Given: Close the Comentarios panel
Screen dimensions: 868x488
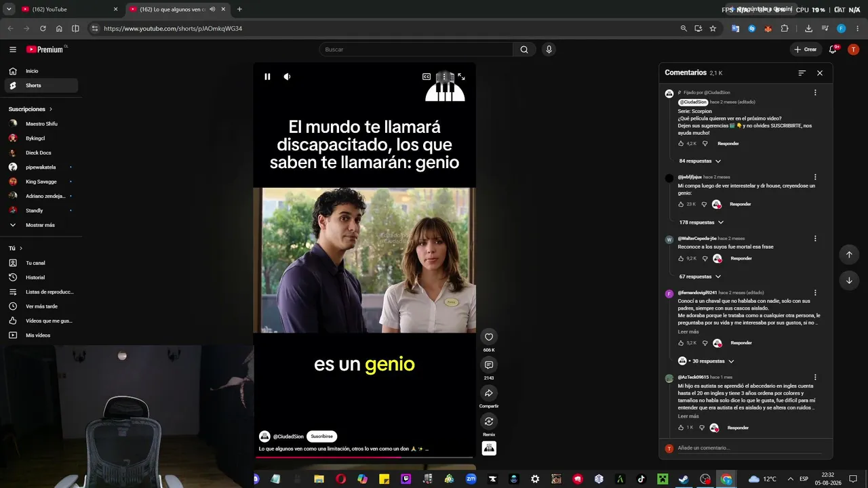Looking at the screenshot, I should [820, 73].
